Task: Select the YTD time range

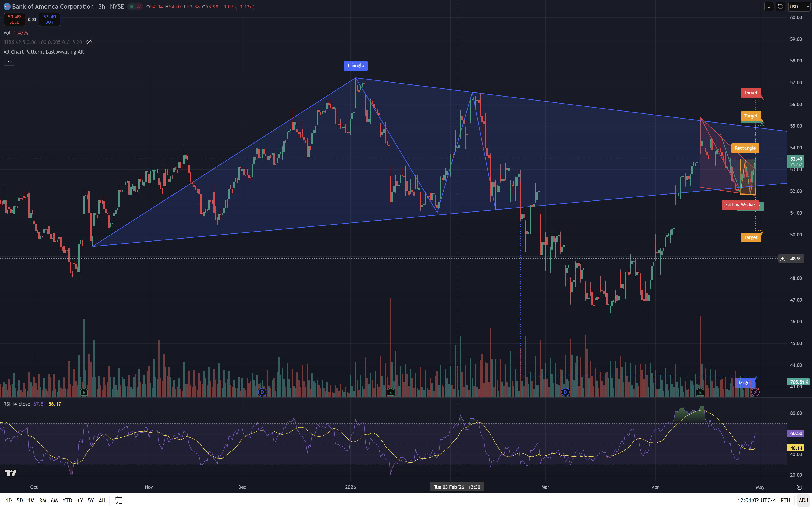Action: click(x=67, y=501)
